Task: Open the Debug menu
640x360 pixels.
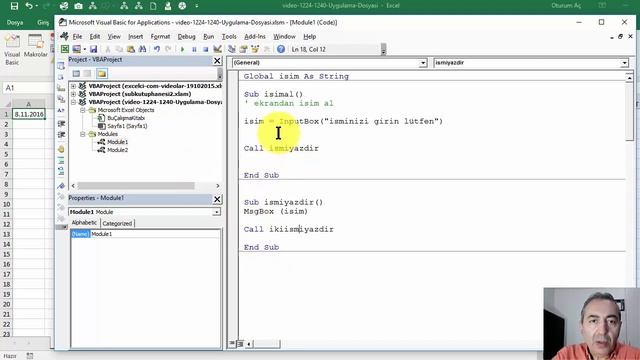Action: point(187,37)
